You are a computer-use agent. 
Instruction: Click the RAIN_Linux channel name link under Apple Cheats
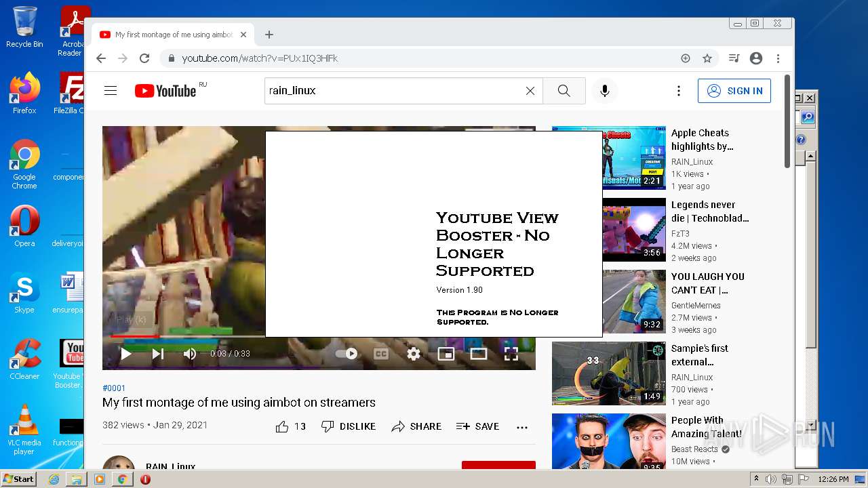click(x=692, y=161)
